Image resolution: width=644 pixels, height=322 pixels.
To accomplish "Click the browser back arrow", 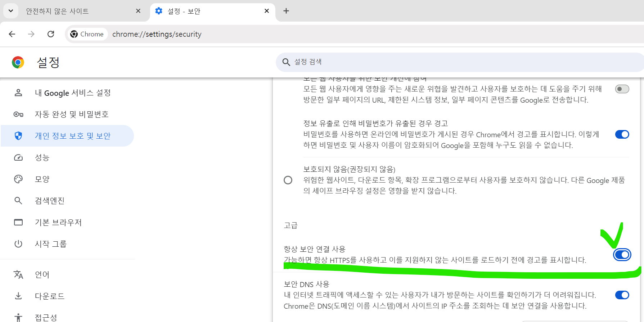I will coord(12,34).
